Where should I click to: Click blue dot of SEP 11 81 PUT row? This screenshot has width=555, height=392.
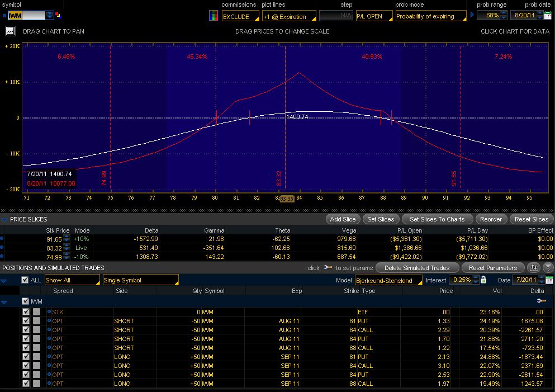49,356
